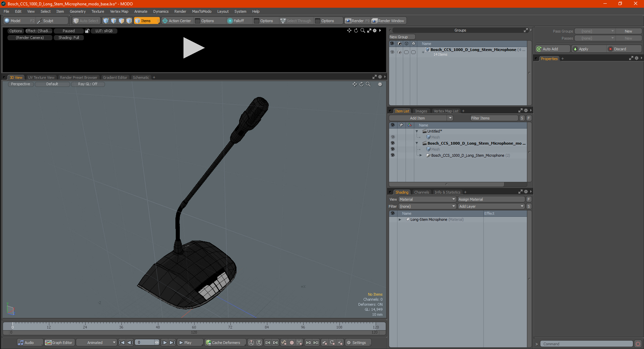The width and height of the screenshot is (644, 349).
Task: Switch to the Schematic tab
Action: click(141, 78)
